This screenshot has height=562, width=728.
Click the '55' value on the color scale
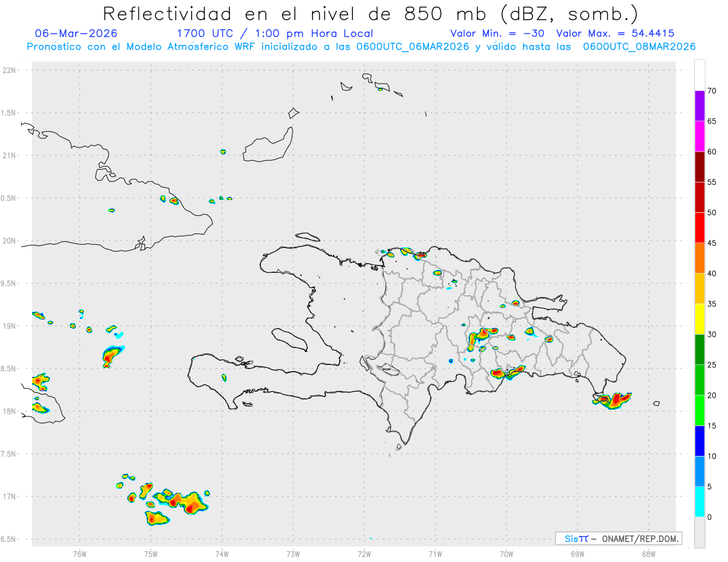[x=712, y=182]
